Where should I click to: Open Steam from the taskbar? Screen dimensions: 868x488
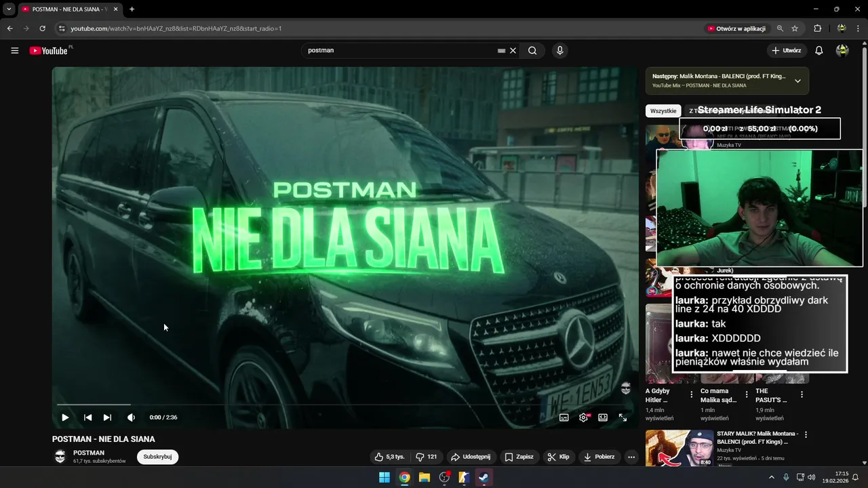click(x=484, y=477)
